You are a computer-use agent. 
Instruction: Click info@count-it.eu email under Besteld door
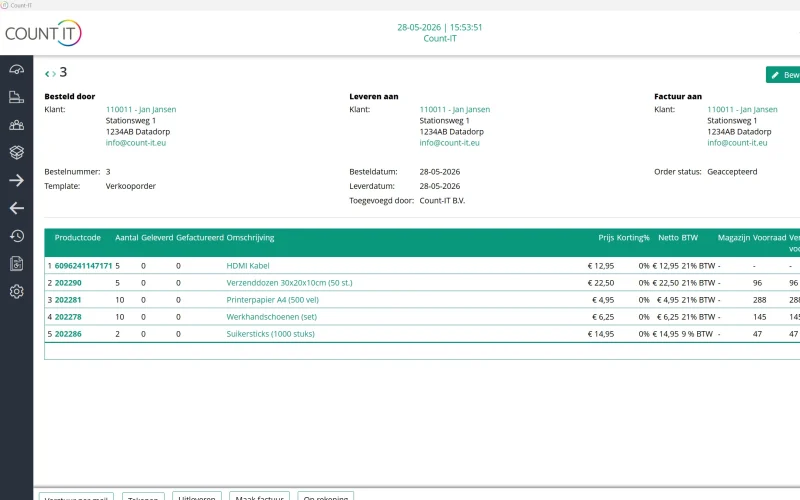pos(136,143)
